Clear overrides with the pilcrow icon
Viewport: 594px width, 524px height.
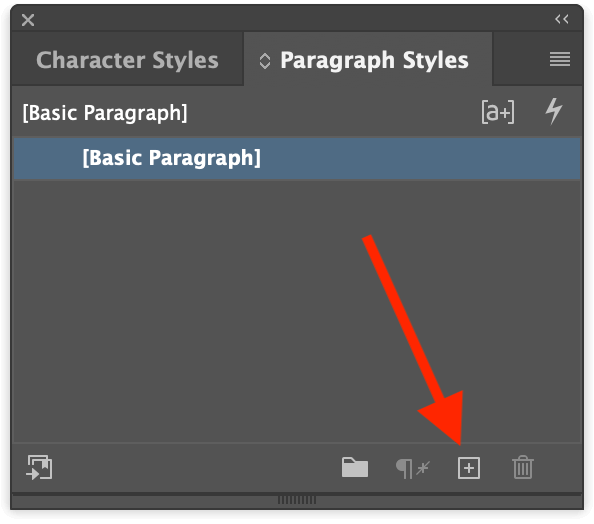tap(413, 468)
